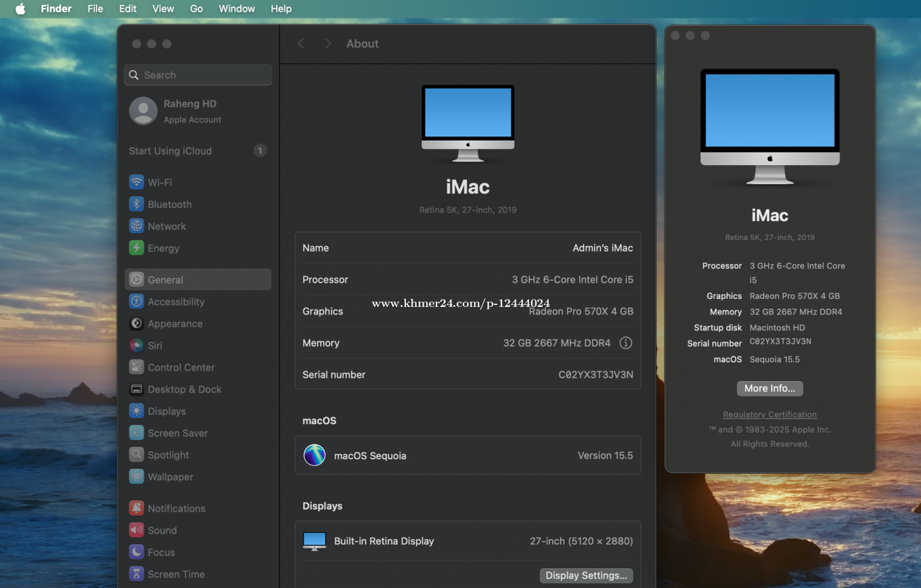Open the Screen Time hourglass icon
Image resolution: width=921 pixels, height=588 pixels.
coord(136,574)
